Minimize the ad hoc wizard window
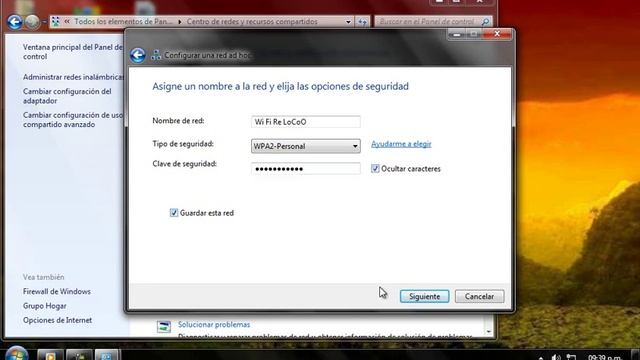 457,35
